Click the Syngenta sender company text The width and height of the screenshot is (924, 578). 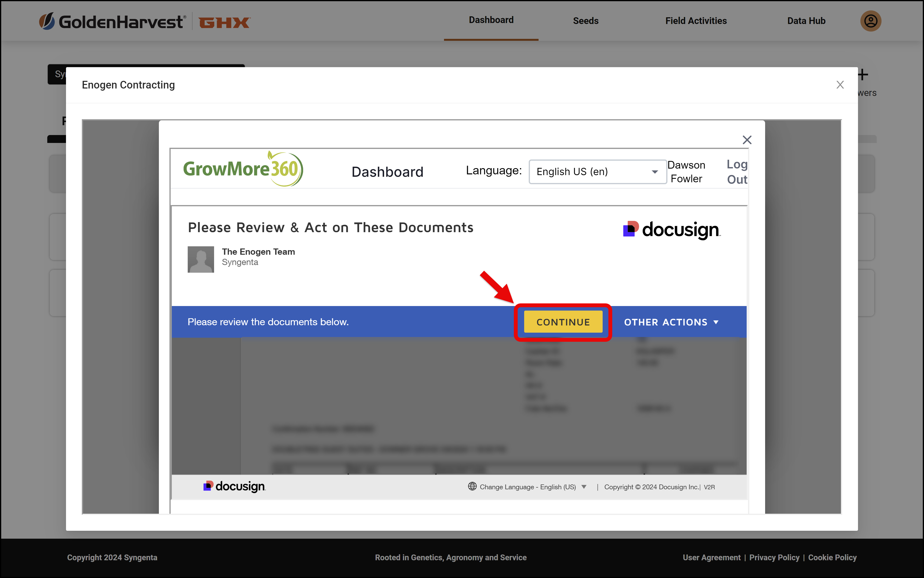tap(240, 262)
